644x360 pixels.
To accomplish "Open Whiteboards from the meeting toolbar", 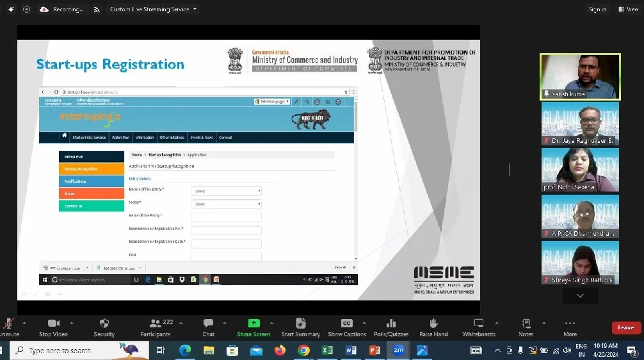I will pos(478,323).
